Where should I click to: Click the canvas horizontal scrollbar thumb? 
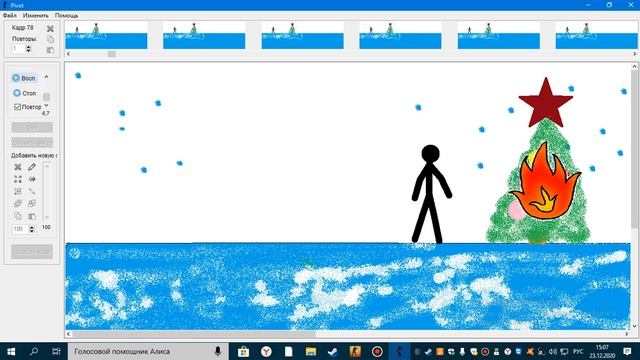pos(194,334)
